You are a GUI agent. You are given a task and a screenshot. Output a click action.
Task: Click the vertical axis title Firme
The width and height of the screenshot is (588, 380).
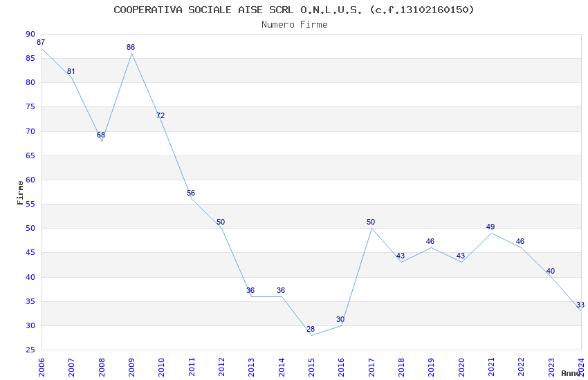pyautogui.click(x=20, y=193)
